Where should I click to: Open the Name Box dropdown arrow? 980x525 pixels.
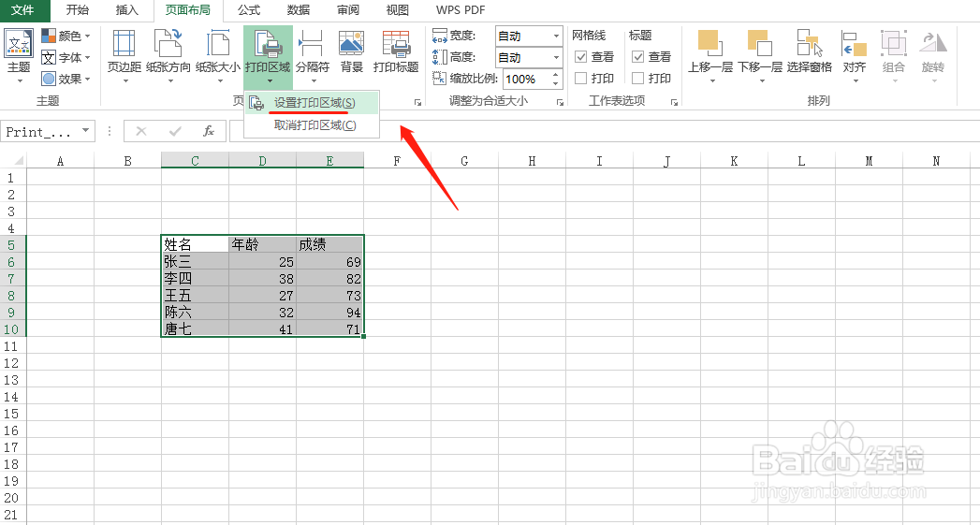85,131
